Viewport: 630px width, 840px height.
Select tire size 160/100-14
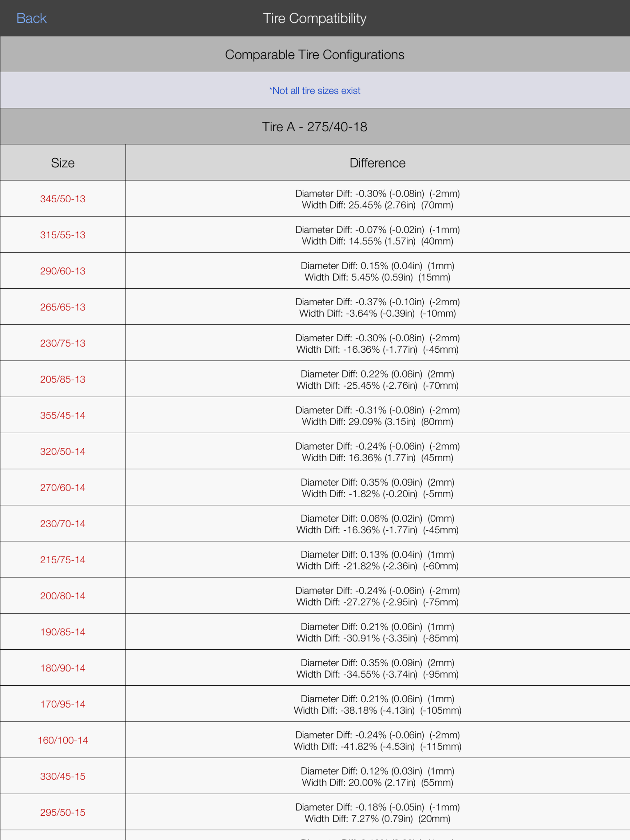(63, 740)
